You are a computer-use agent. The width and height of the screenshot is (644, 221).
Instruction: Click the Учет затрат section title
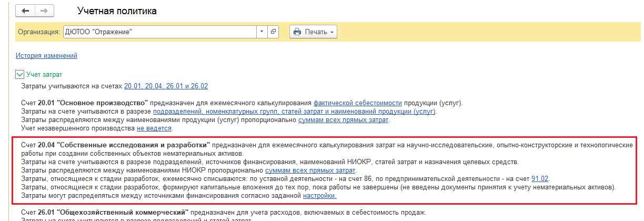44,75
